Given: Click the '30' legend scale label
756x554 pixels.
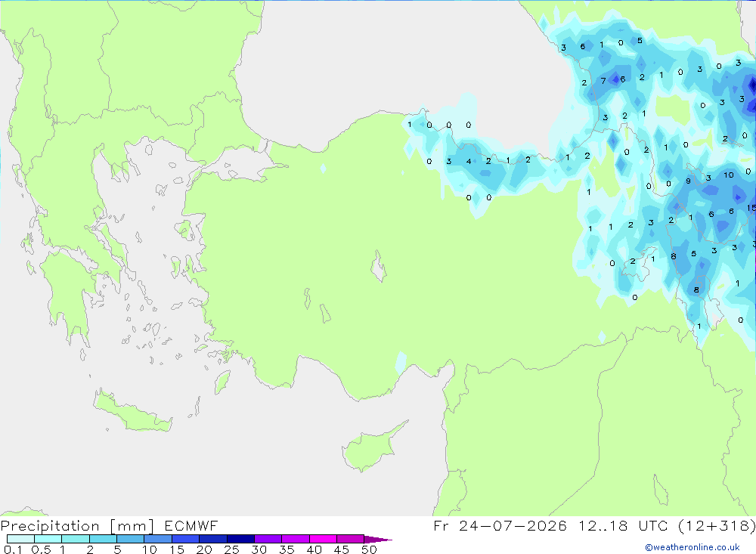Looking at the screenshot, I should (259, 549).
